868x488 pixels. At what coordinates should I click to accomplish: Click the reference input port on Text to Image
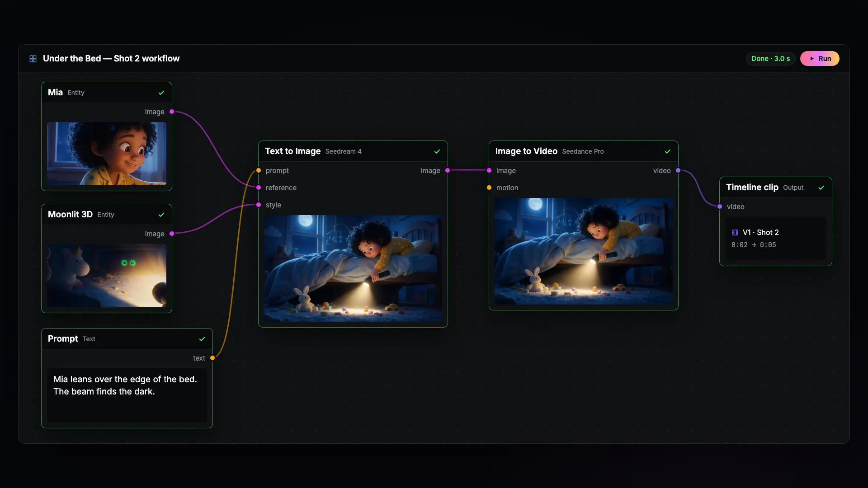click(259, 188)
